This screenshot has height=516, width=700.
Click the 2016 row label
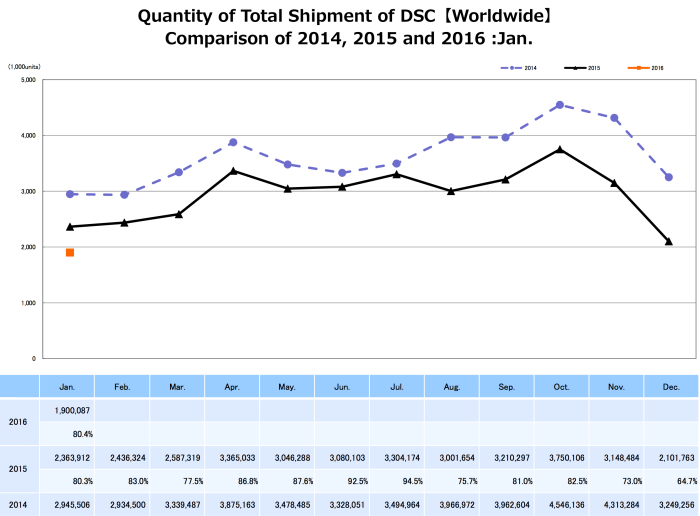[18, 422]
